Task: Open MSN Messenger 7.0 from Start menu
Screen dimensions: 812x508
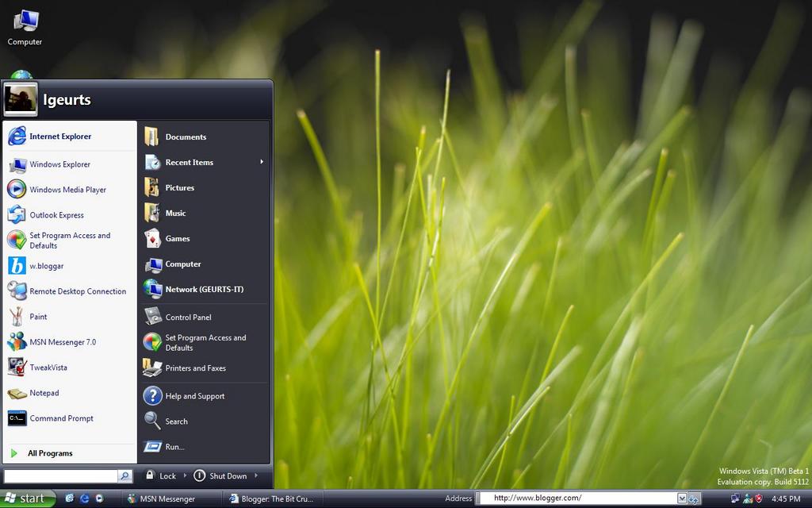Action: [70, 342]
